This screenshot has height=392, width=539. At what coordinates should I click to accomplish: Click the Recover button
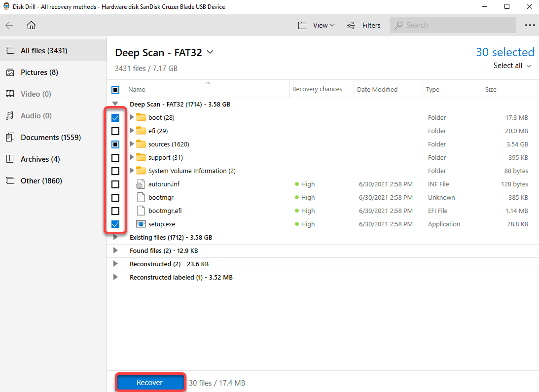[150, 382]
